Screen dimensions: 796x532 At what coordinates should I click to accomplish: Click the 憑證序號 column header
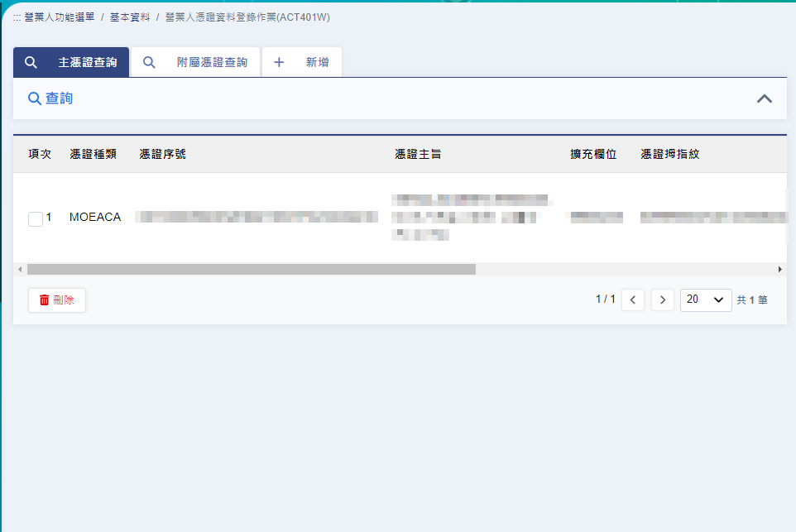pyautogui.click(x=162, y=154)
